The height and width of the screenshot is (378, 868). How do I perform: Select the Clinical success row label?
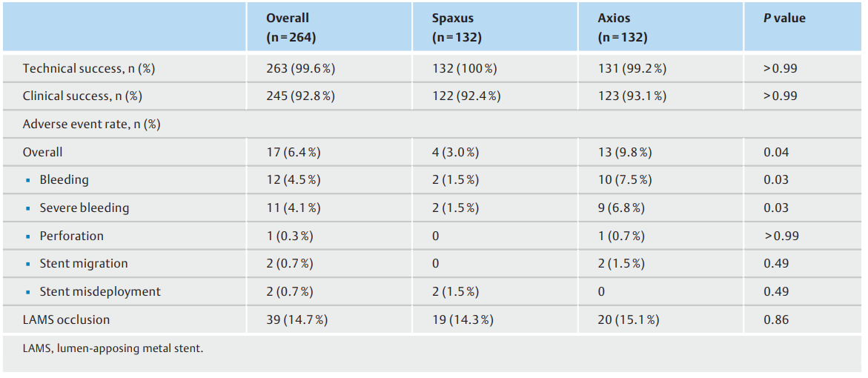[x=82, y=96]
